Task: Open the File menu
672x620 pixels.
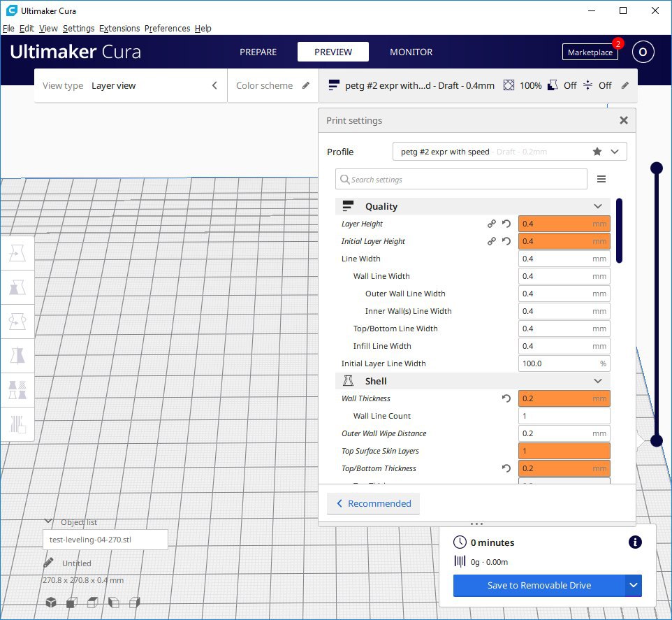Action: pyautogui.click(x=8, y=28)
